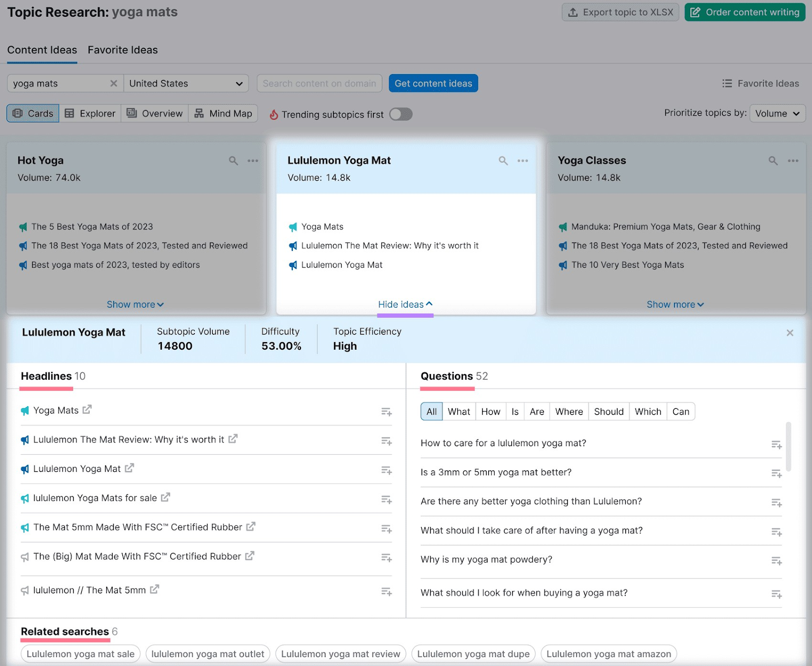Click the search icon on Yoga Classes card
Image resolution: width=812 pixels, height=666 pixels.
click(x=773, y=160)
